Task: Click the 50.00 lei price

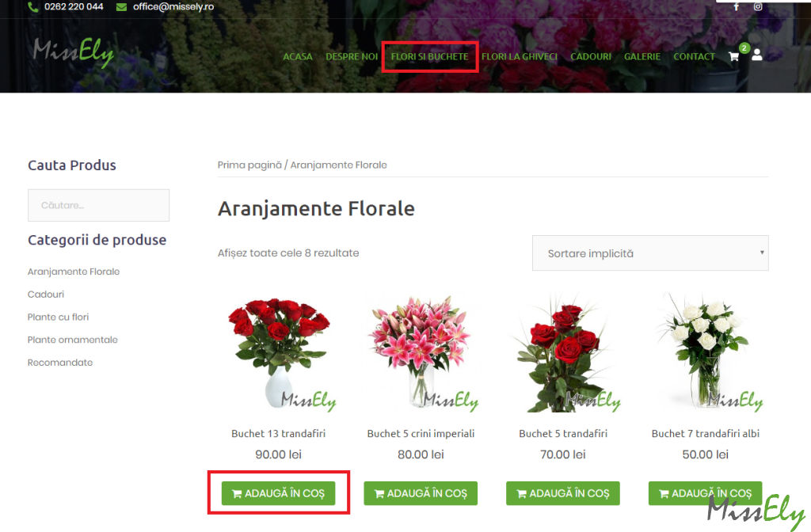Action: coord(705,454)
